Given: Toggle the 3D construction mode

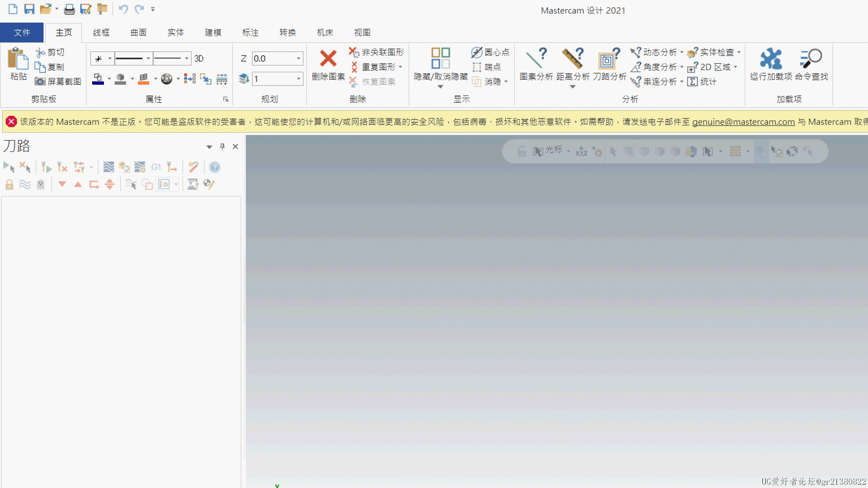Looking at the screenshot, I should click(x=199, y=58).
